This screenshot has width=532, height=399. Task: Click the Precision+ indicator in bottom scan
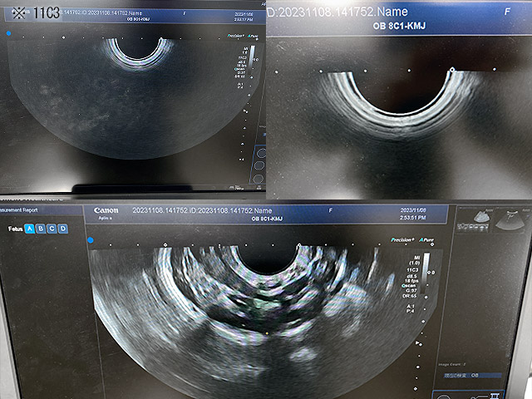coord(402,240)
